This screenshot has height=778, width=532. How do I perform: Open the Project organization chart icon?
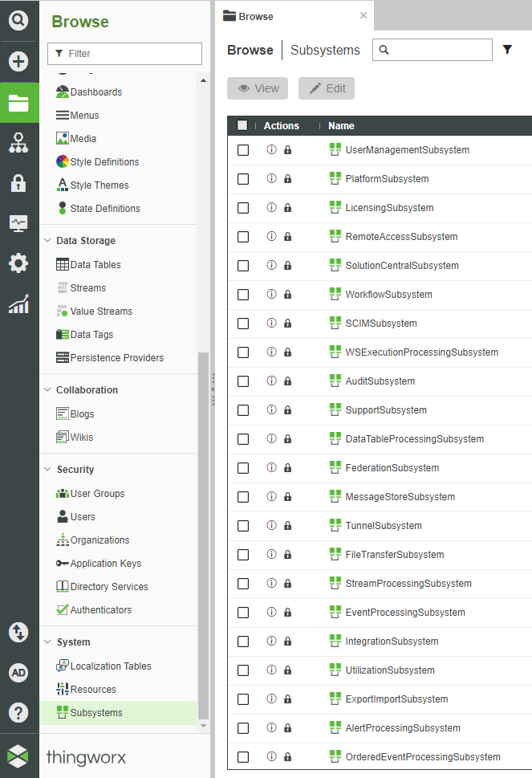coord(18,143)
